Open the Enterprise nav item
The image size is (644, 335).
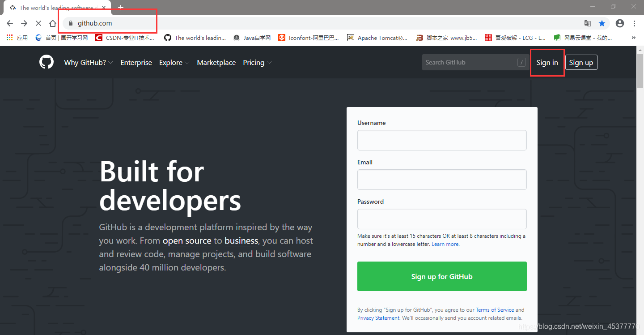coord(136,63)
